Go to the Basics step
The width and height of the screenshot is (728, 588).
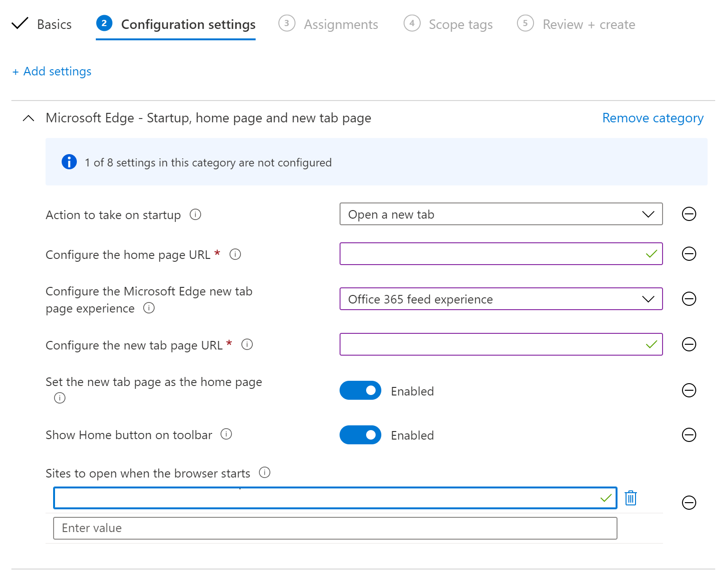coord(42,24)
